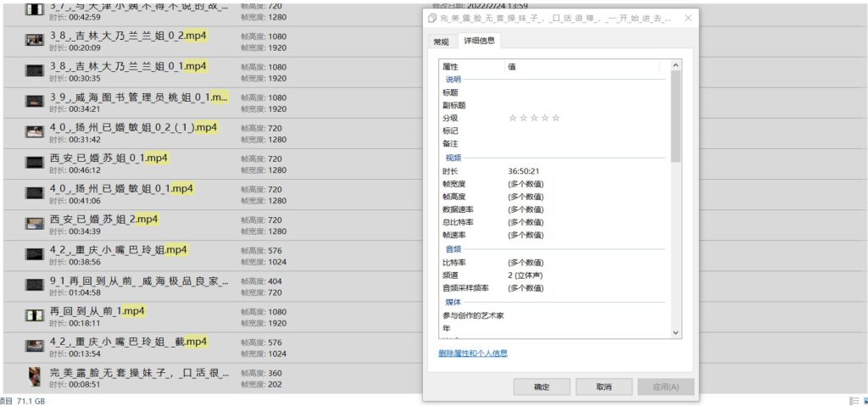Click the file name 西安_已婚_苏姐_2.mp4
868x406 pixels.
tap(104, 220)
